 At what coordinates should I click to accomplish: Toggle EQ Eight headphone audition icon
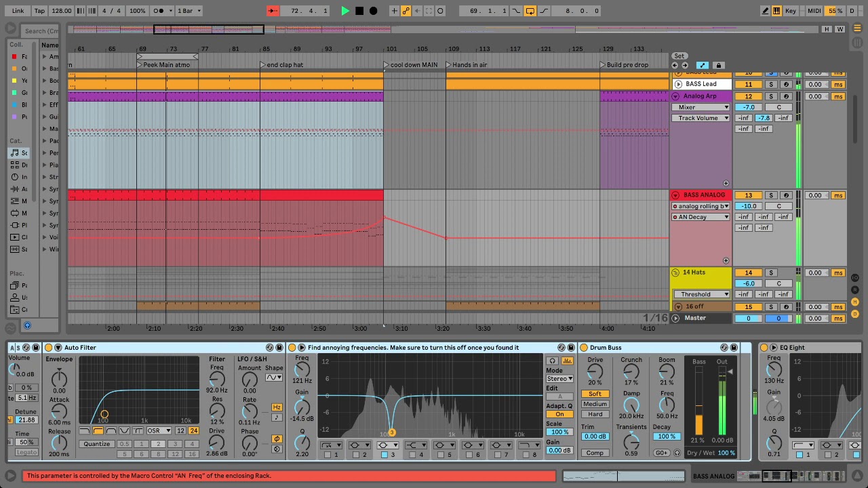click(553, 361)
